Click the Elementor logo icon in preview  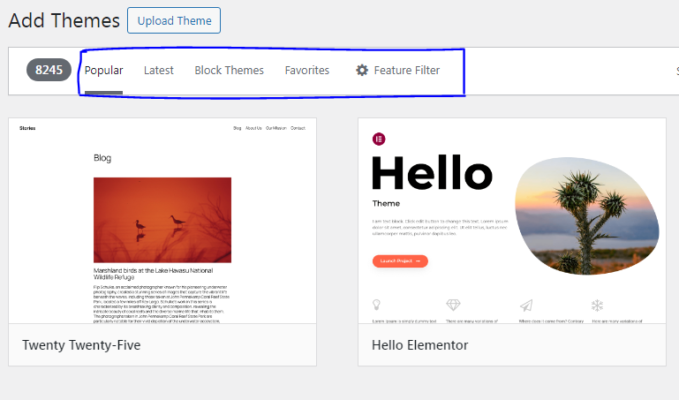click(x=379, y=139)
